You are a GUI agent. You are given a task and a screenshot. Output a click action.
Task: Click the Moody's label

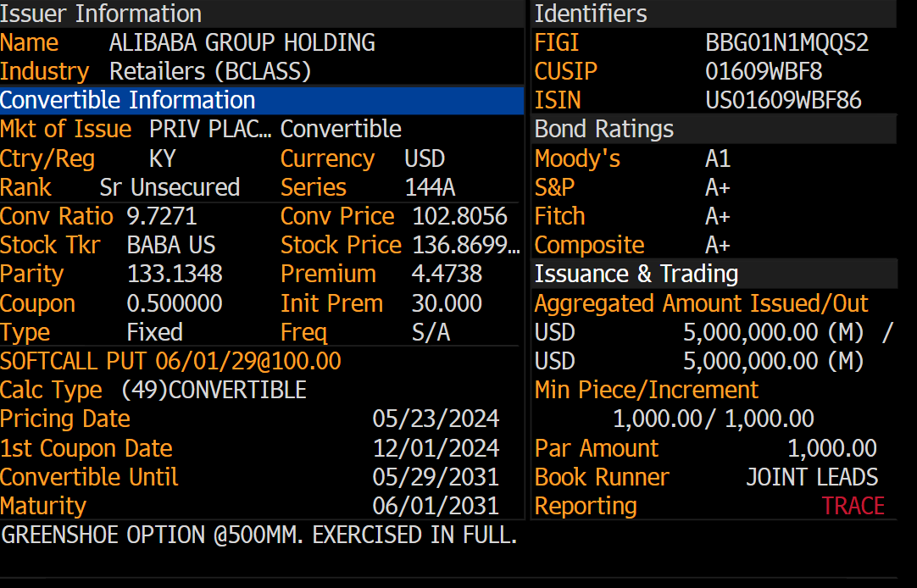577,158
